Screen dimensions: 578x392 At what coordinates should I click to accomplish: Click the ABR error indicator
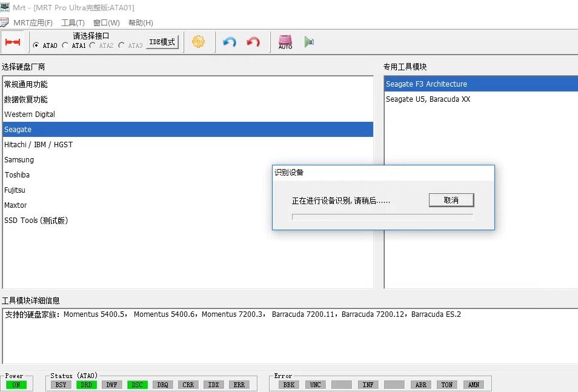[x=420, y=385]
